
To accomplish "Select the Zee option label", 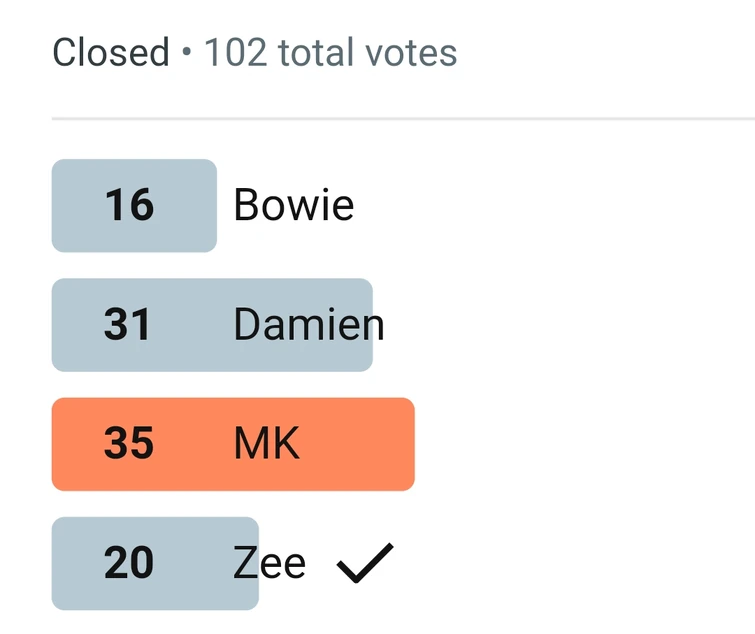I will [x=269, y=564].
